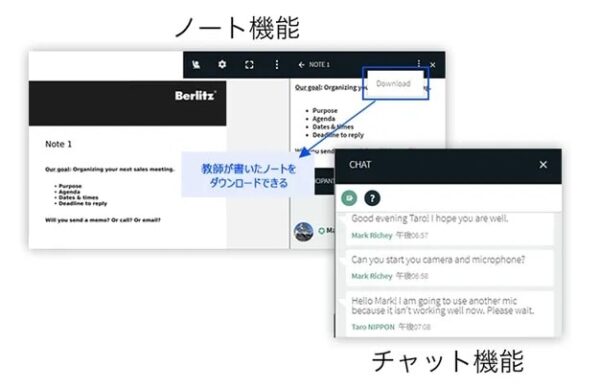Image resolution: width=600 pixels, height=388 pixels.
Task: Click the Taro NIPPON sender name
Action: pos(373,327)
